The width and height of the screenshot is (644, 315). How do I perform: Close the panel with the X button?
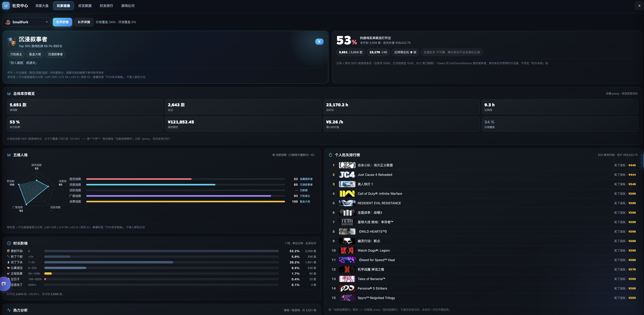pos(639,6)
